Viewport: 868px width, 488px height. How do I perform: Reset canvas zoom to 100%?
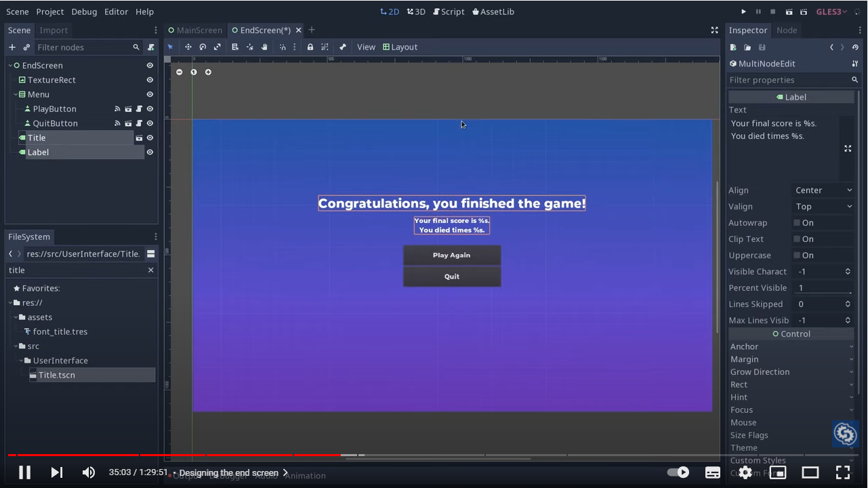pyautogui.click(x=194, y=72)
